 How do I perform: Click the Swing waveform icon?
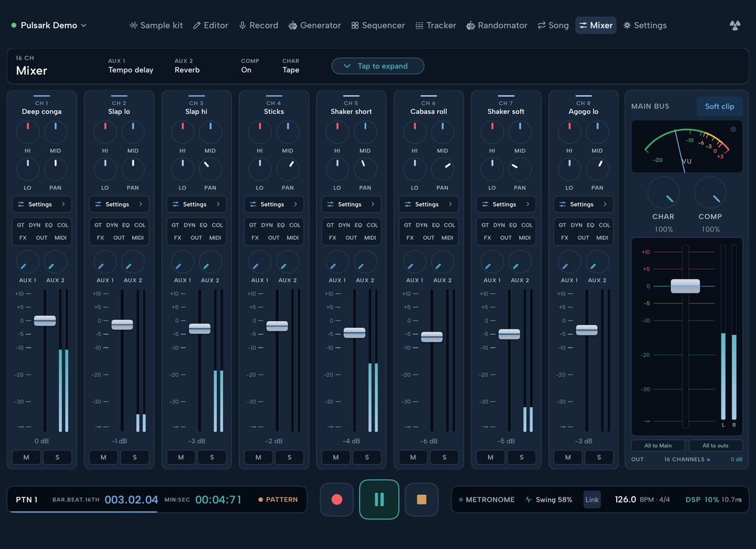point(529,499)
